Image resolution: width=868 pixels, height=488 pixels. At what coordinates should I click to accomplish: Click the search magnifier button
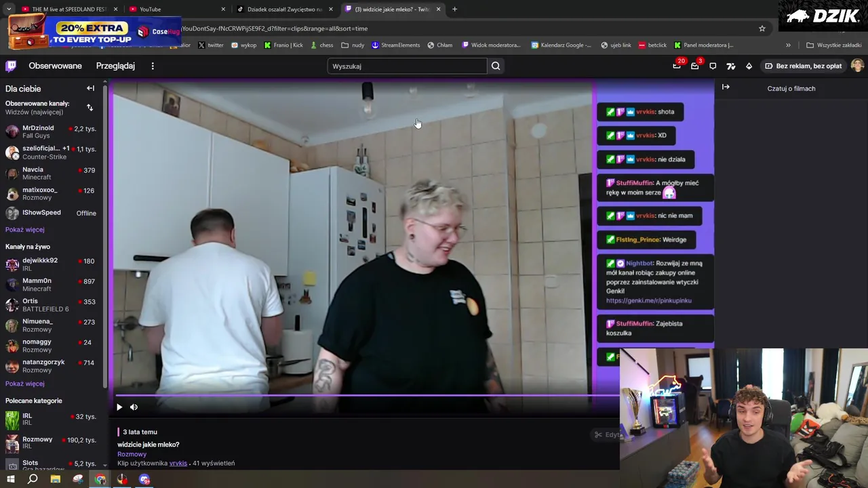(496, 66)
